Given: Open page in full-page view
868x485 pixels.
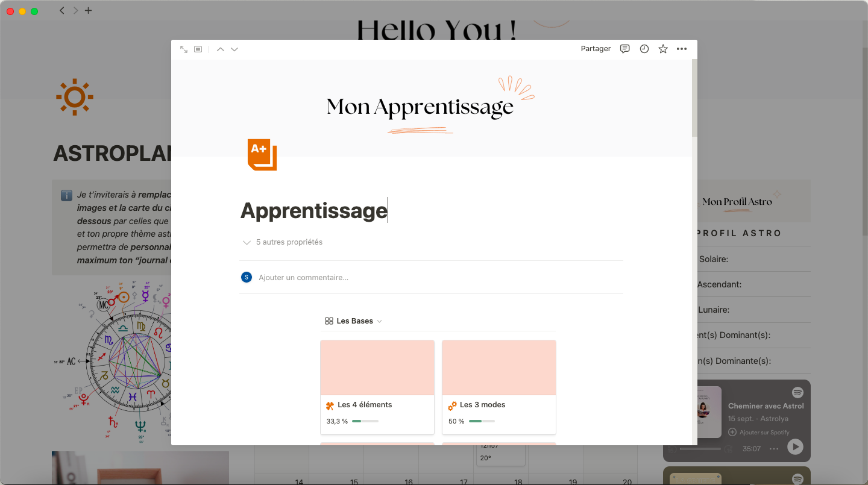Looking at the screenshot, I should click(x=184, y=49).
